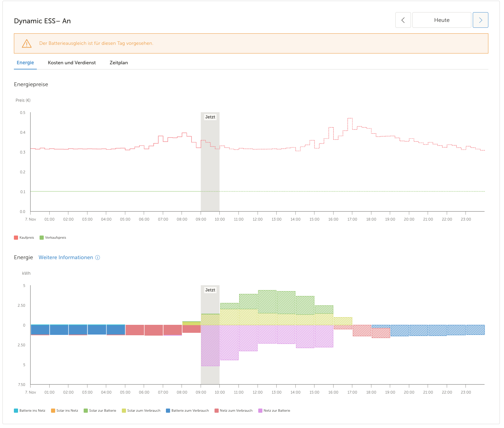
Task: Toggle Batterie zum Verbrauch legend entry
Action: pos(187,411)
